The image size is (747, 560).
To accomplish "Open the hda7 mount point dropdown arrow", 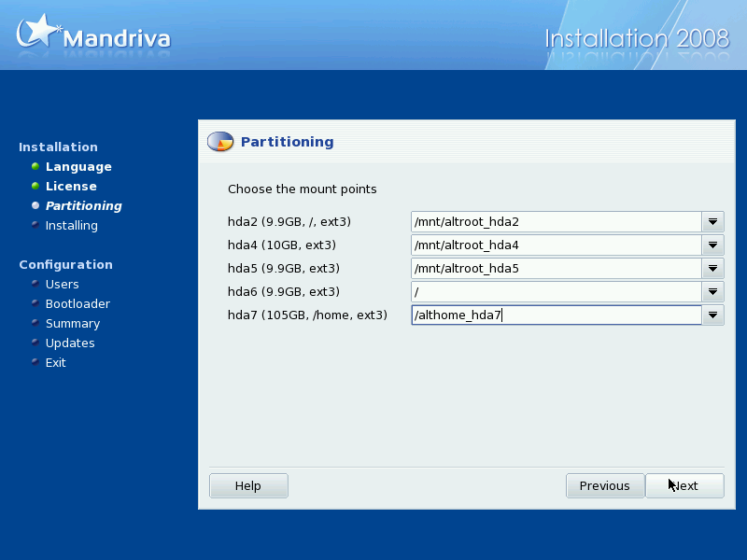I will tap(712, 315).
